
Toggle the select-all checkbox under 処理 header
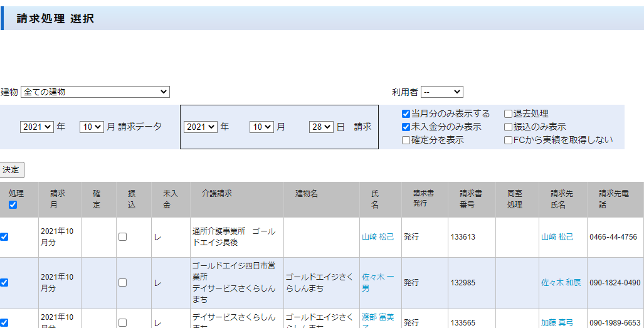point(13,205)
